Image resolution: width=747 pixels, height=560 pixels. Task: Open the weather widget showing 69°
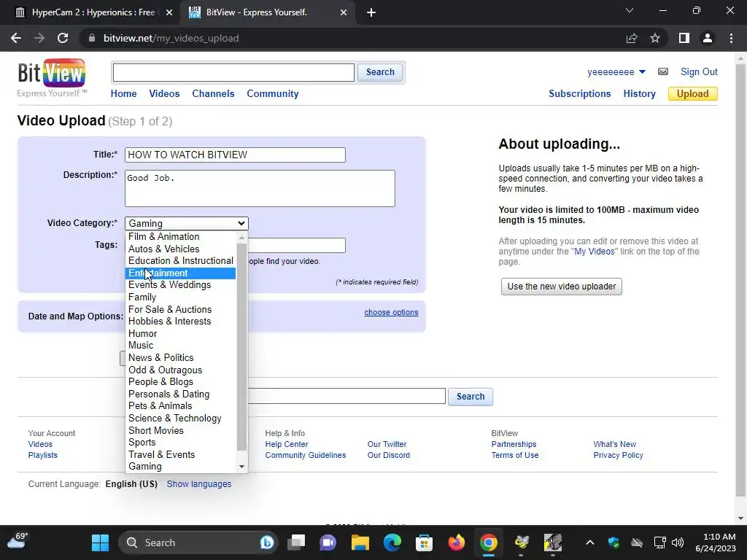[18, 542]
